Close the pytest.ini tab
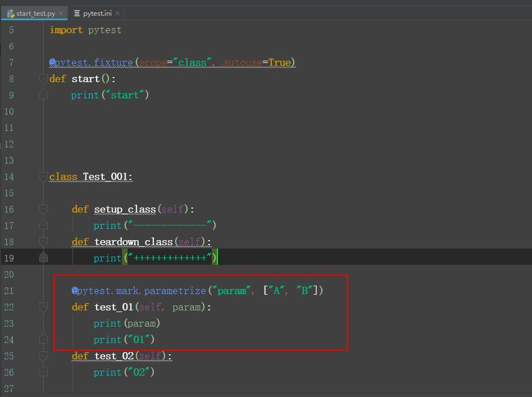 (x=117, y=13)
